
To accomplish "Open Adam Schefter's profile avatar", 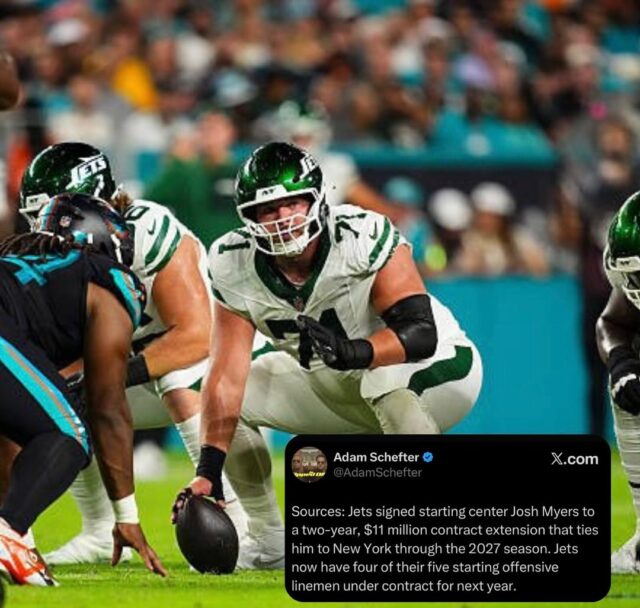I will click(x=310, y=465).
